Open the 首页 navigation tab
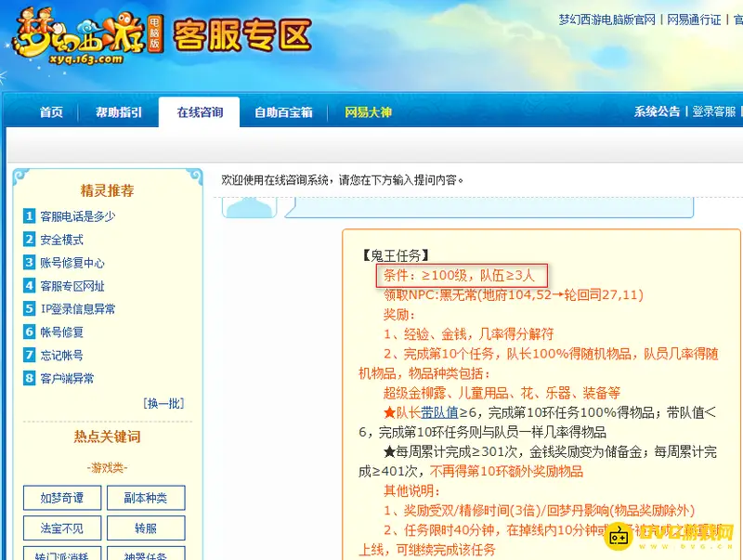 click(51, 112)
